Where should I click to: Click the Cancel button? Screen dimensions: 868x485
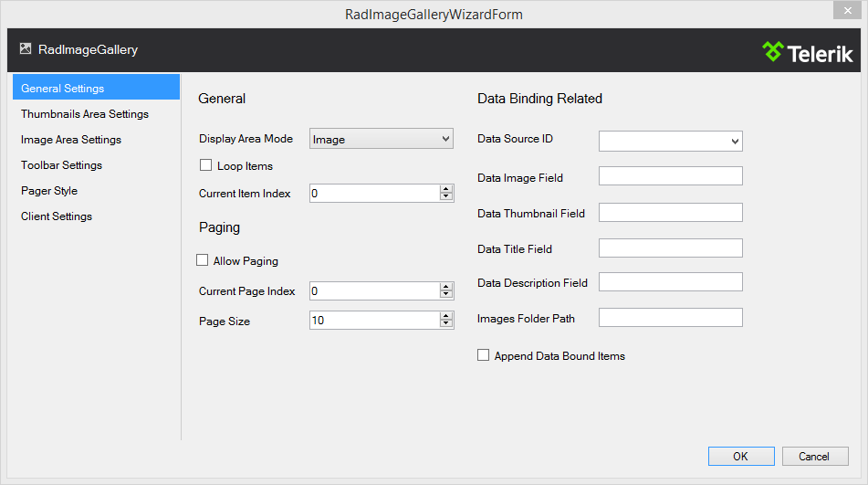point(814,456)
